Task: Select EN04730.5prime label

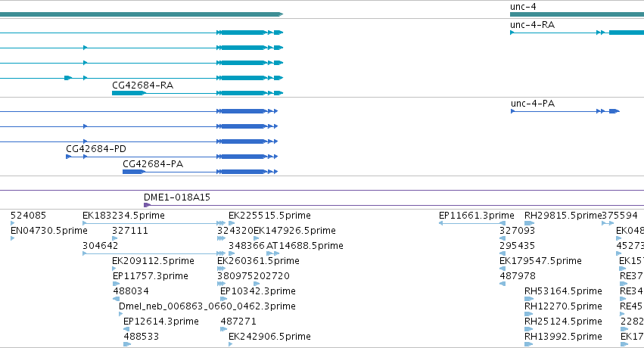Action: (x=49, y=231)
